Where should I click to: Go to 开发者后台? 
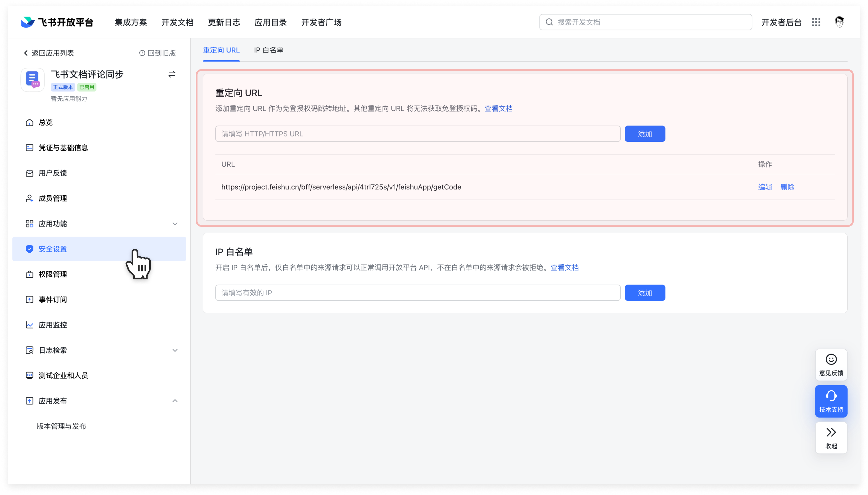click(x=781, y=22)
